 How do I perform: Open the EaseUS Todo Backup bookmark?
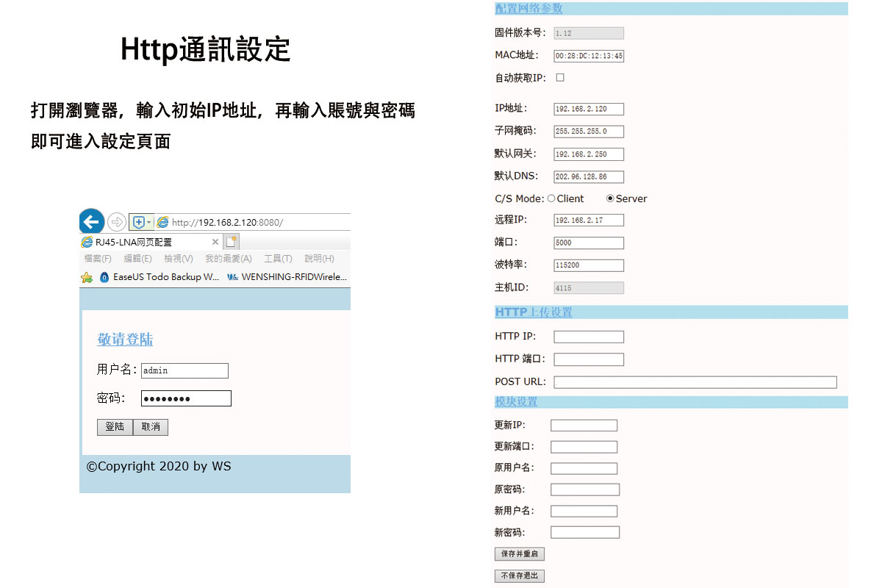159,277
